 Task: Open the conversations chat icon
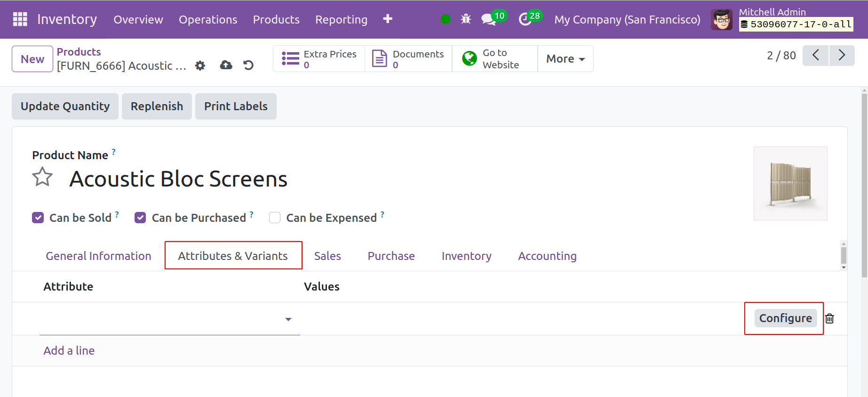pyautogui.click(x=488, y=19)
